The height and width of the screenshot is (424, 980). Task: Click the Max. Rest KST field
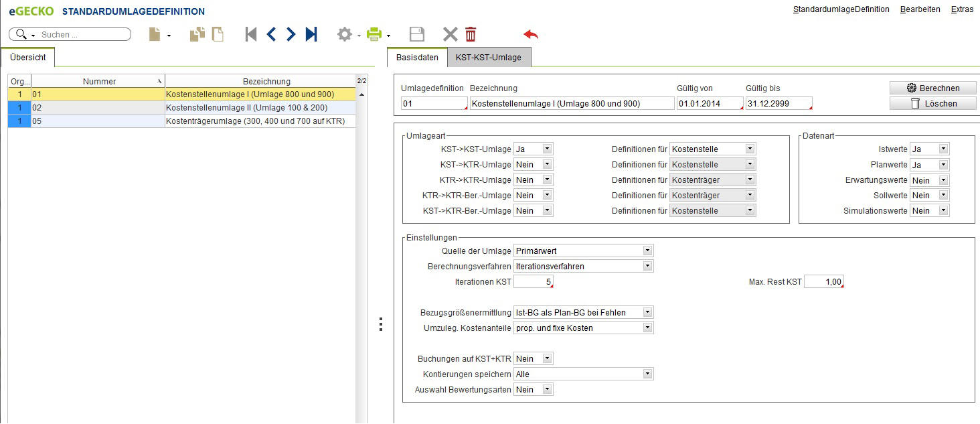click(824, 282)
